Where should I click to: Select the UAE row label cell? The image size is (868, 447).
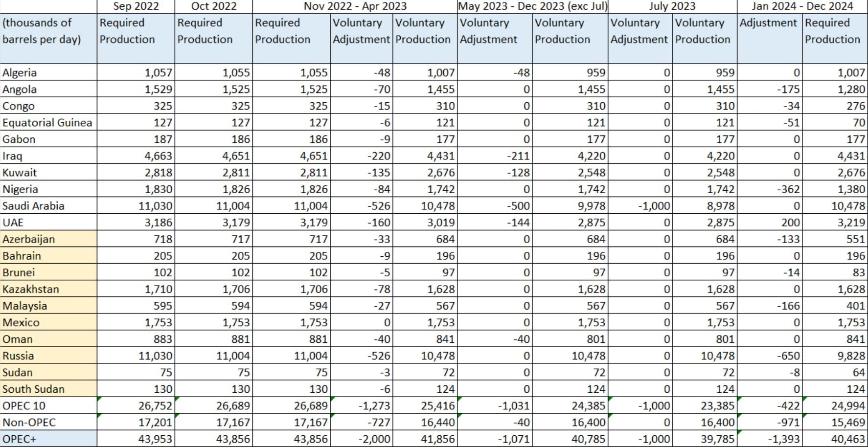pyautogui.click(x=48, y=222)
